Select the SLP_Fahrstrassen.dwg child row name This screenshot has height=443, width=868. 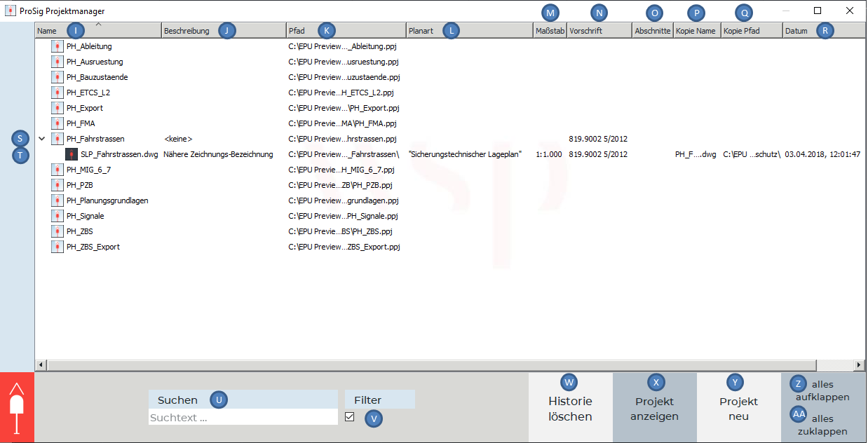point(119,154)
